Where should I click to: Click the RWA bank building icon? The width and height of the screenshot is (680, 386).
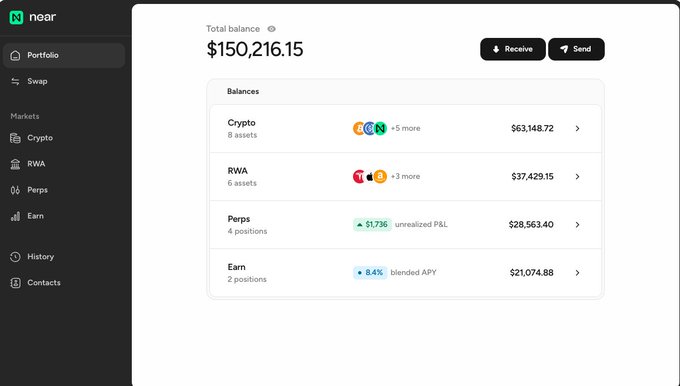click(15, 164)
